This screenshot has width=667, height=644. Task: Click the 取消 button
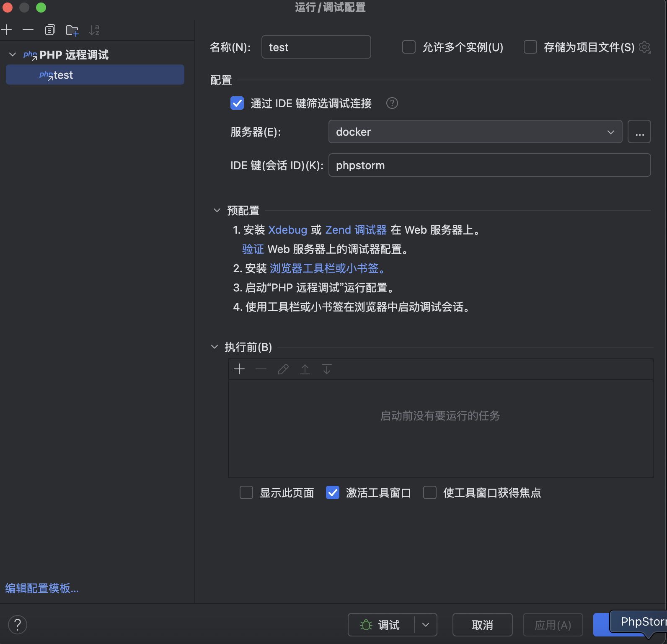click(482, 625)
